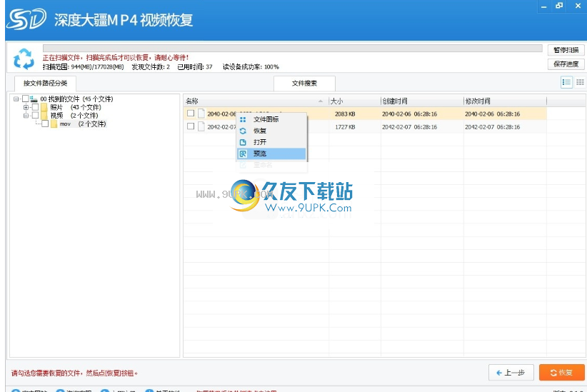Click the 2083 KB size cell
Viewport: 587px width, 392px height.
tap(345, 114)
